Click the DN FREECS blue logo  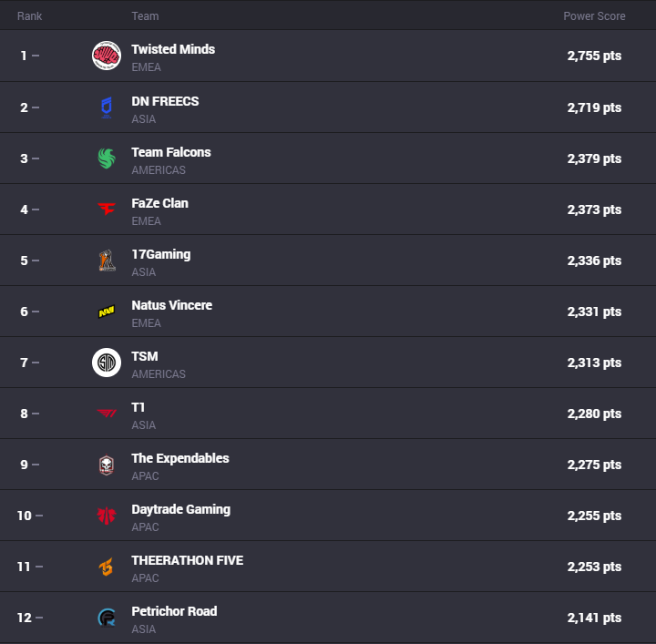coord(107,107)
